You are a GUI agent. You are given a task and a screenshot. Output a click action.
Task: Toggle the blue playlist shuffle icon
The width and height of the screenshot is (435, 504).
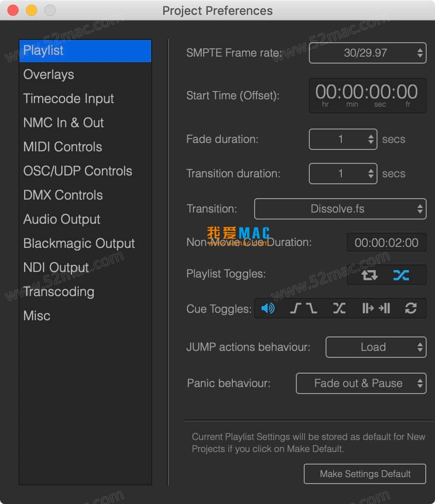pos(401,275)
